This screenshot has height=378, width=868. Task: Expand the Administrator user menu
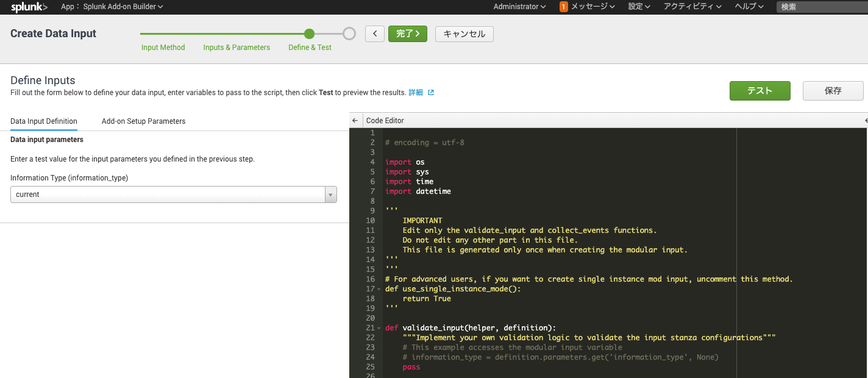[519, 7]
